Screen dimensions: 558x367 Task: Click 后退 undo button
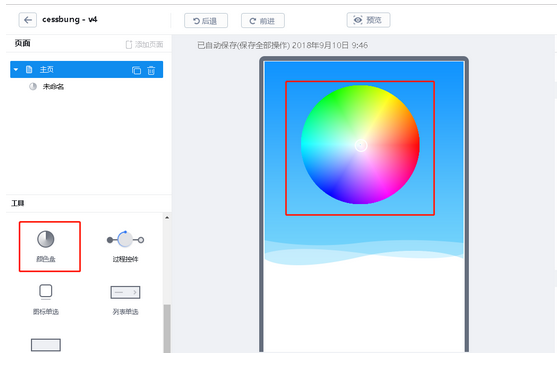click(x=206, y=21)
